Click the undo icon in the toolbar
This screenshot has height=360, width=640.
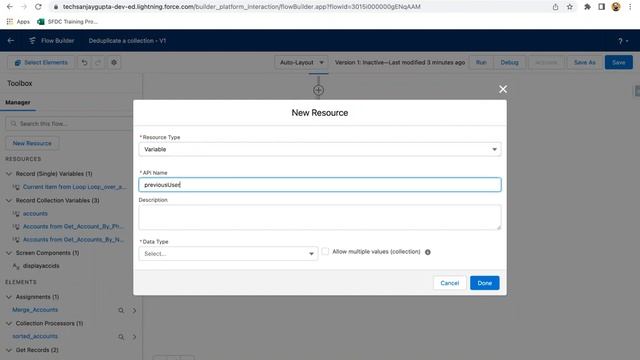[84, 62]
